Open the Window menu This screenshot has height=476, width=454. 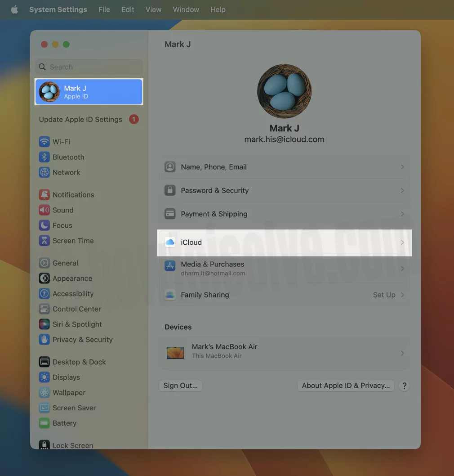click(x=186, y=10)
